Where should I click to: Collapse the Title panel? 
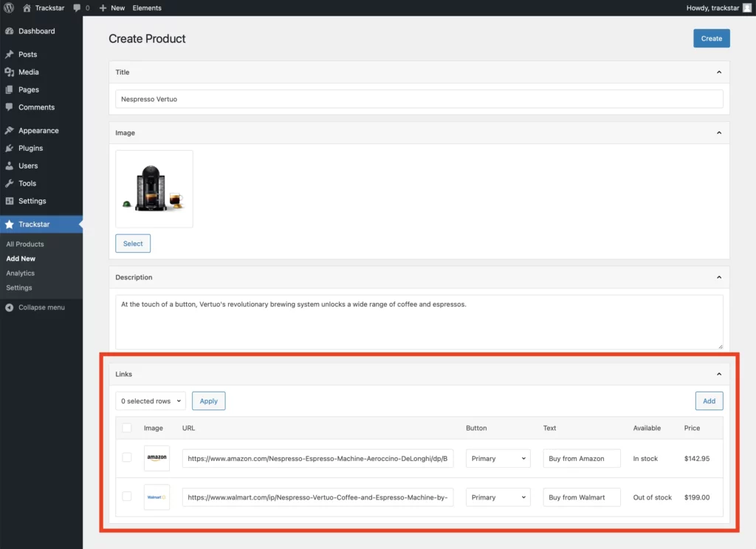(x=719, y=72)
